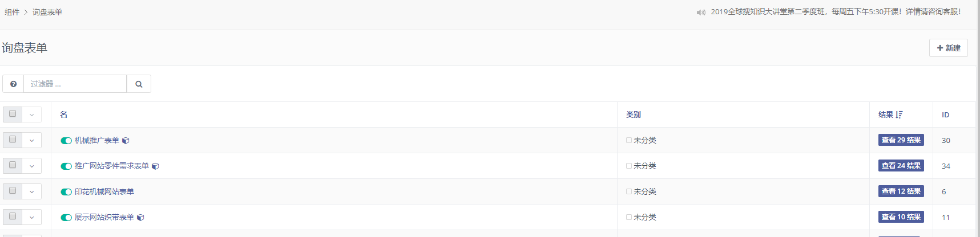Focus the 过滤器 filter input field

click(75, 84)
